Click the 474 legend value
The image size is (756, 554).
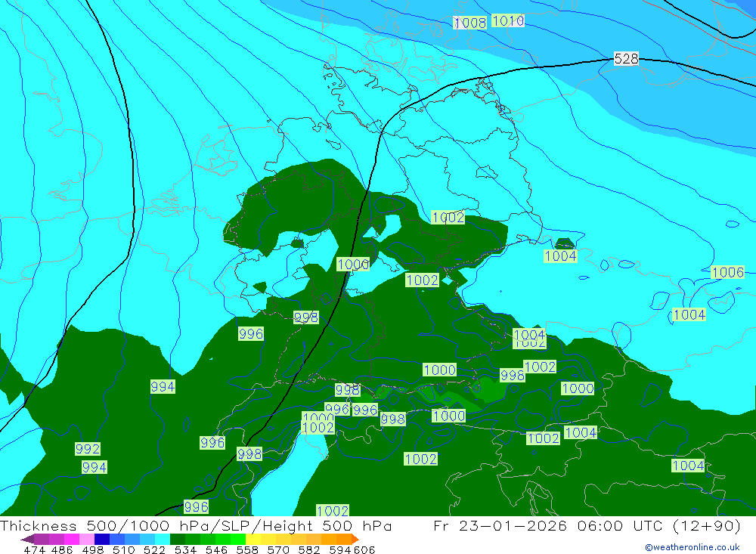(x=34, y=549)
